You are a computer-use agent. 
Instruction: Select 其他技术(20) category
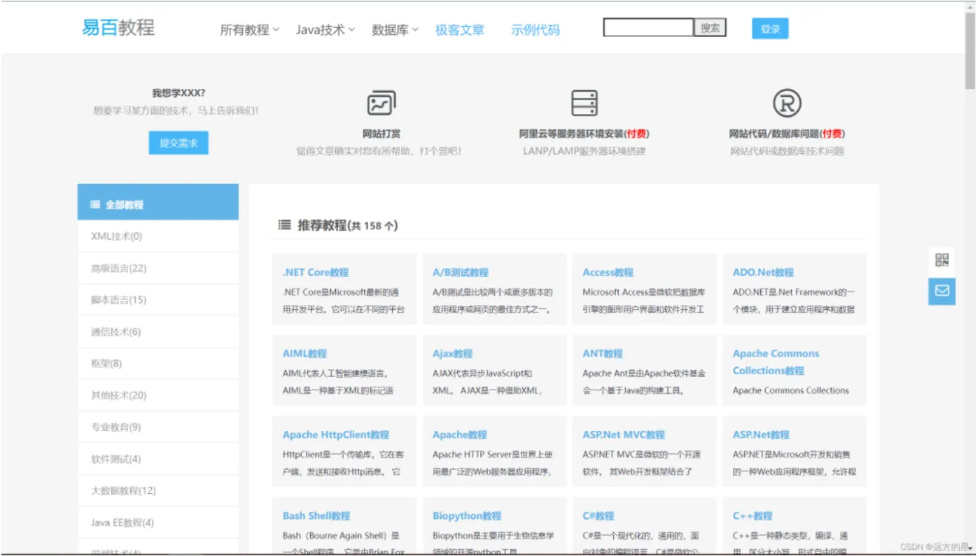158,395
